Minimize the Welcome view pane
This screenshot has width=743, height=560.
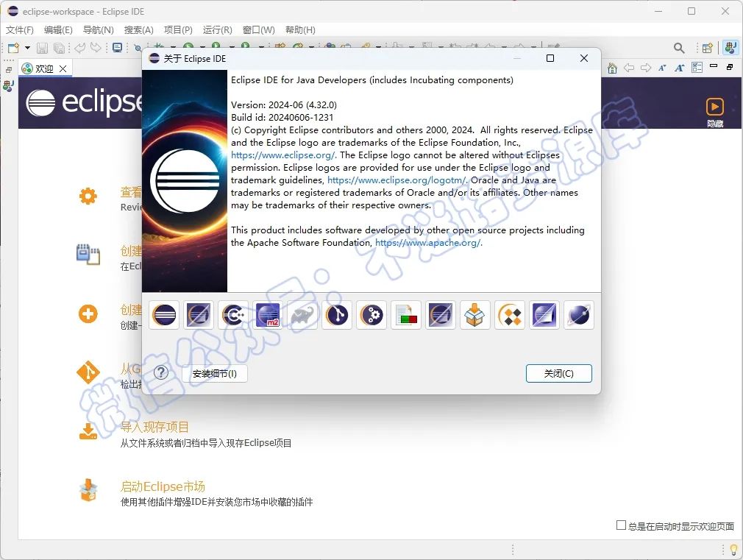pos(714,66)
